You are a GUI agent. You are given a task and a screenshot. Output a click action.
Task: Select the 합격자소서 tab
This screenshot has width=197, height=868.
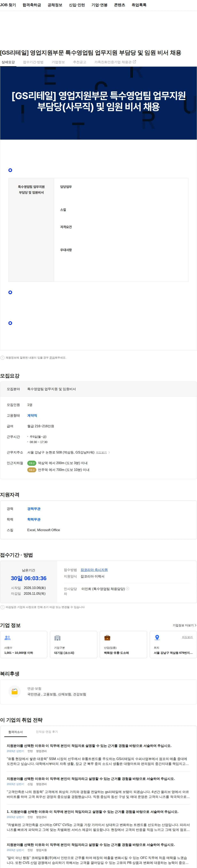tap(16, 732)
